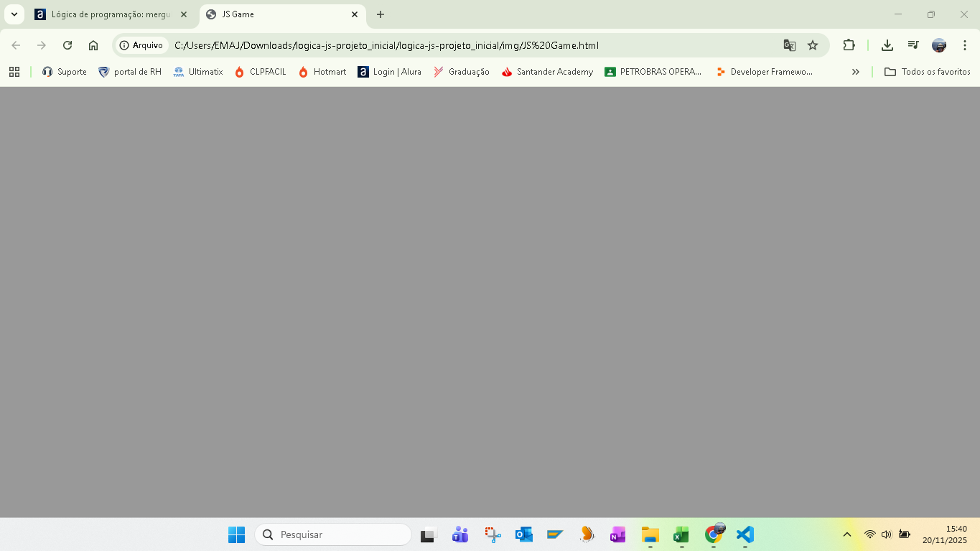Open the PETROBRAS OPERA... bookmark

click(653, 72)
